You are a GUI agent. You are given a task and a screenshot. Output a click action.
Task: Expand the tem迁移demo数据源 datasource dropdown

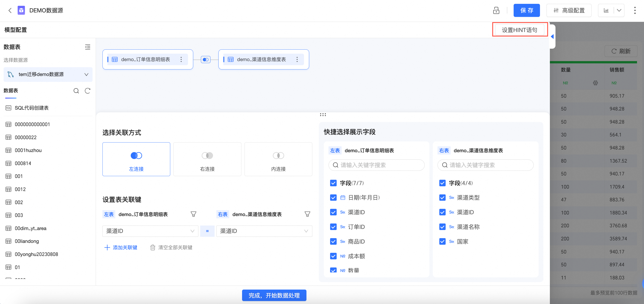pyautogui.click(x=48, y=74)
